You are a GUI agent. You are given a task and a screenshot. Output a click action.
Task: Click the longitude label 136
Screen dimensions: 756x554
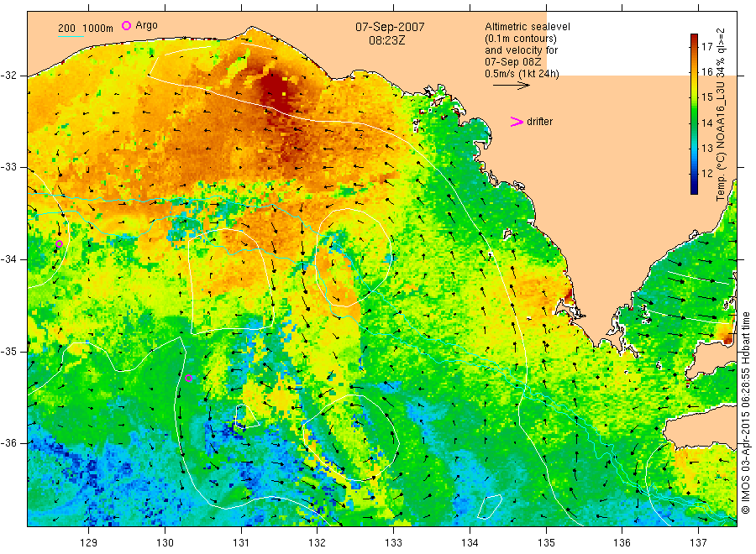(x=622, y=542)
